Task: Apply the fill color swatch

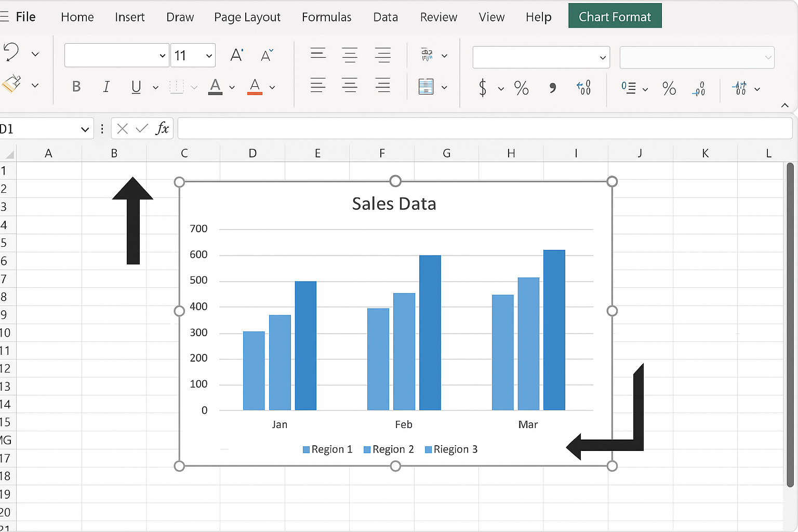Action: pyautogui.click(x=215, y=87)
